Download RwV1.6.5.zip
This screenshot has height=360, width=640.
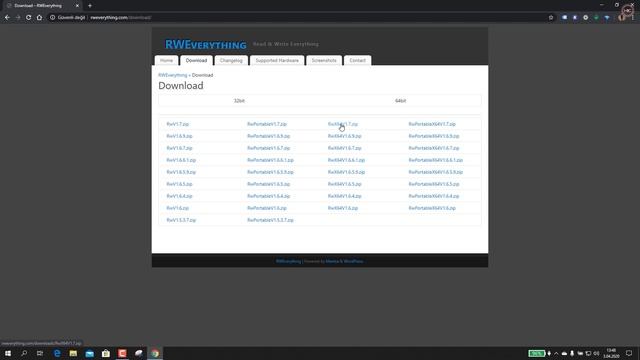179,184
